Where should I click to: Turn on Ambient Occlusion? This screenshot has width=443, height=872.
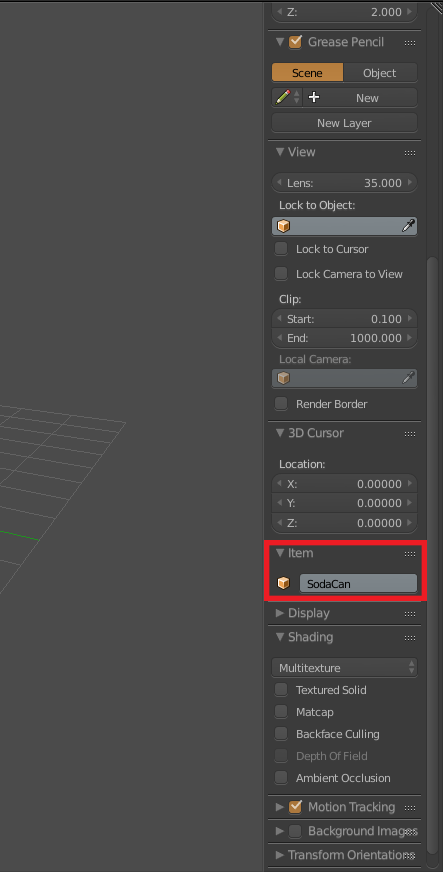tap(281, 777)
